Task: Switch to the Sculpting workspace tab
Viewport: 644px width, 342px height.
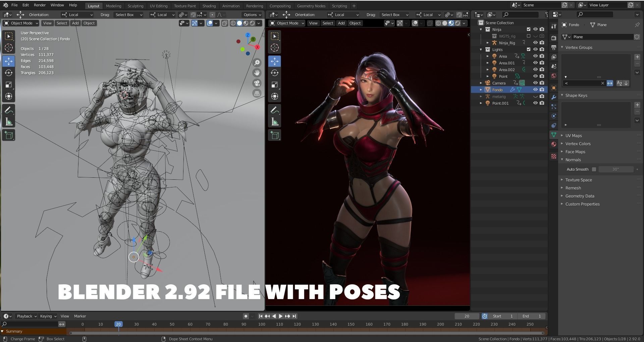Action: 136,6
